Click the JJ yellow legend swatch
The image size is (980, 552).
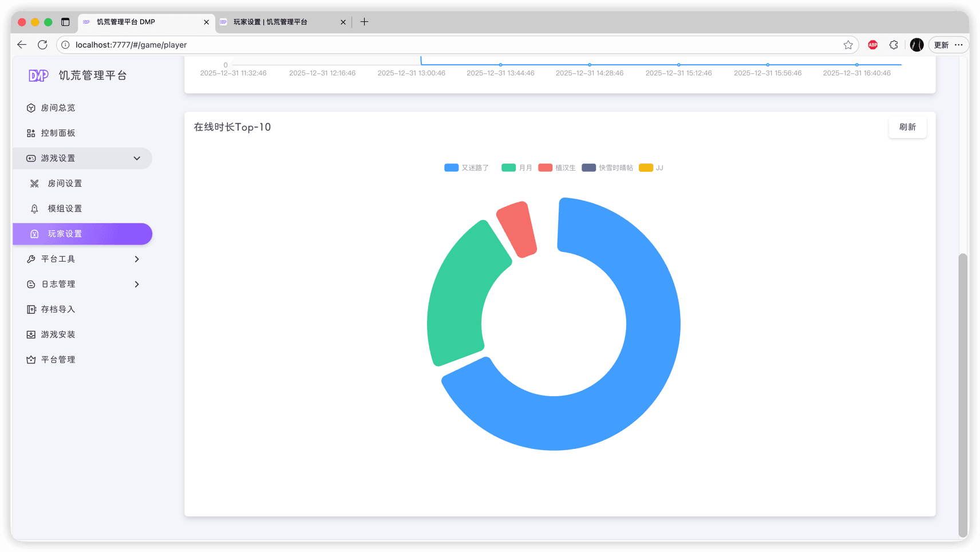click(646, 168)
